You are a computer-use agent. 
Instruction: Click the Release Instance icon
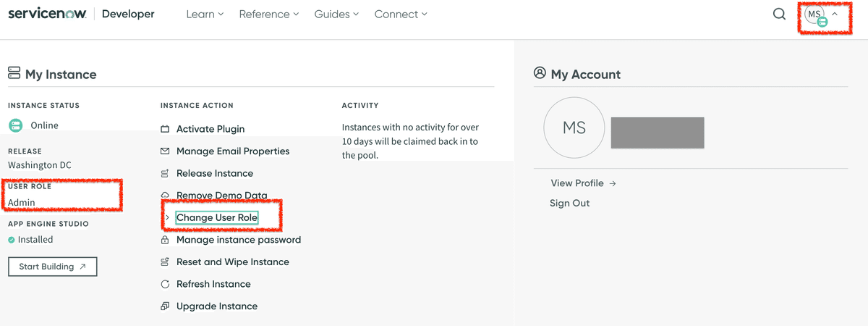point(165,174)
